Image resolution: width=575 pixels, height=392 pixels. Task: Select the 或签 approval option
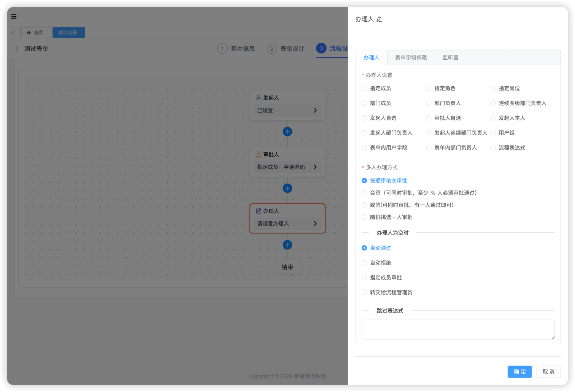[364, 205]
